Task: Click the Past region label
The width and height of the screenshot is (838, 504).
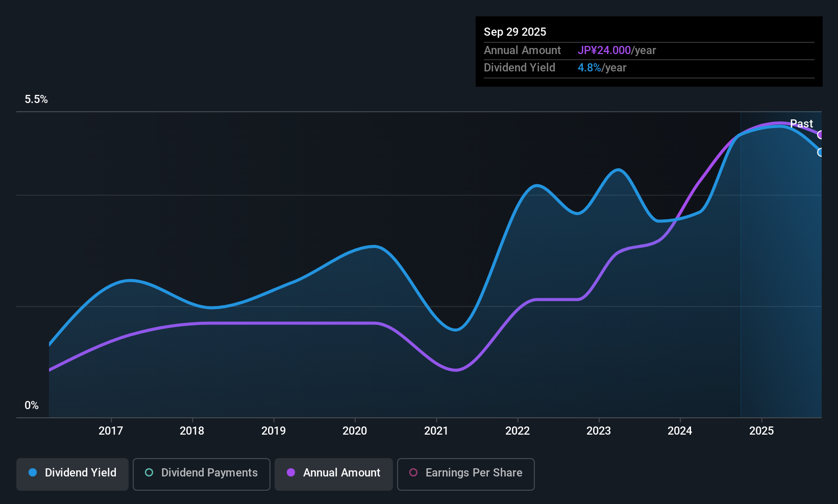Action: click(801, 123)
